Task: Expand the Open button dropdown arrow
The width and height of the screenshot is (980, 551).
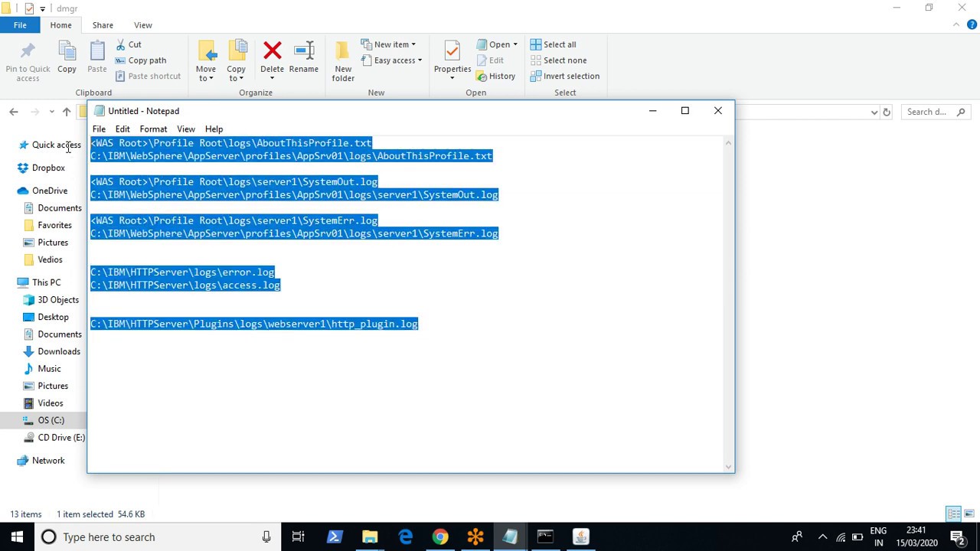Action: [515, 44]
